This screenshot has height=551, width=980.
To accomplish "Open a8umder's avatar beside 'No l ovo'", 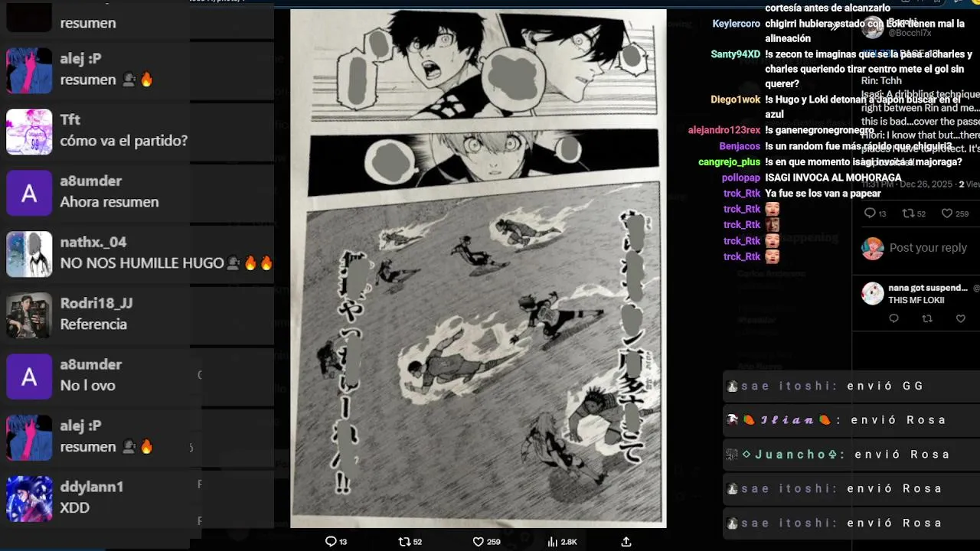I will coord(29,377).
